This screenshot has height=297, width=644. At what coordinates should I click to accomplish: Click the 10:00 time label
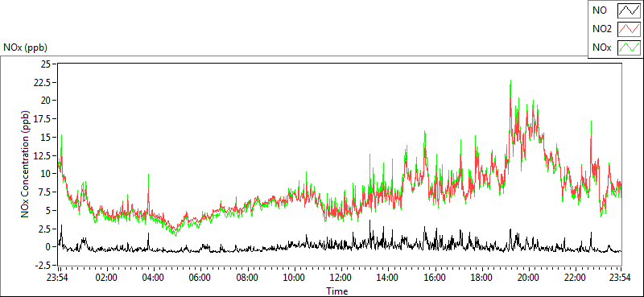pos(294,278)
